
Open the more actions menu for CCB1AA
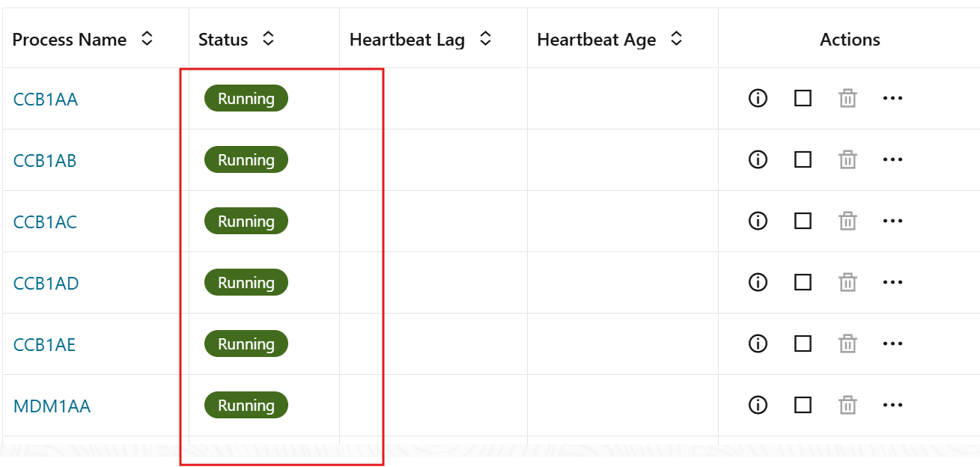tap(892, 98)
